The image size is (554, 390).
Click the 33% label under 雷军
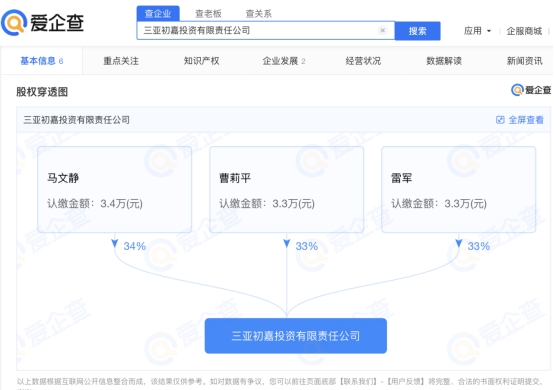[x=479, y=246]
